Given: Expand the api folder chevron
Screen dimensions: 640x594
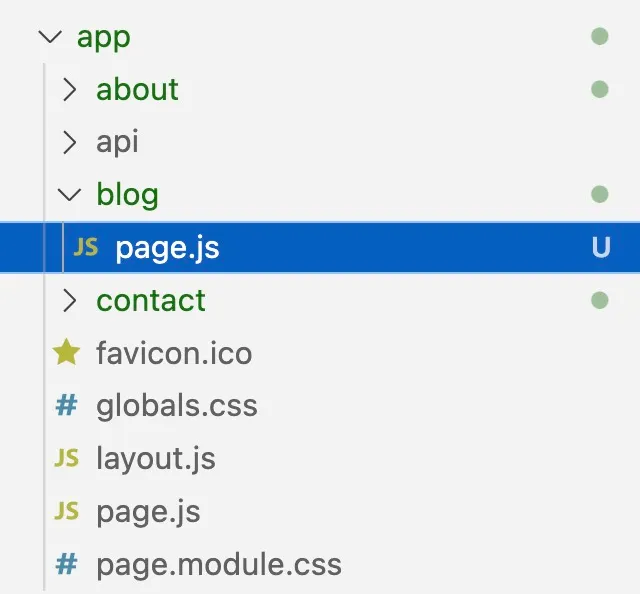Looking at the screenshot, I should click(70, 142).
